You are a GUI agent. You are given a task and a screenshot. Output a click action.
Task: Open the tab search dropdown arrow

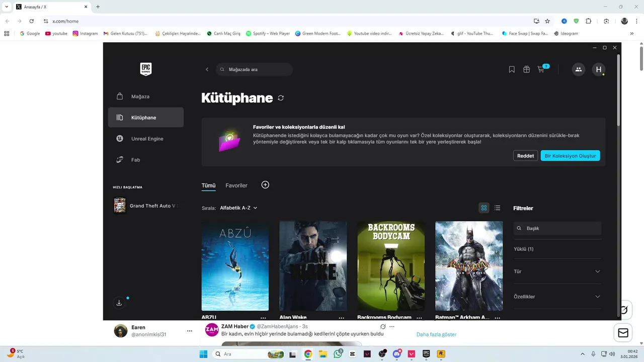6,7
